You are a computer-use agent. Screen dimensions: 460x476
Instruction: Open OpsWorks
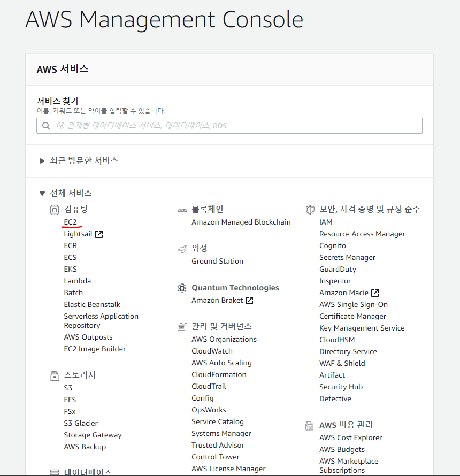(x=209, y=410)
